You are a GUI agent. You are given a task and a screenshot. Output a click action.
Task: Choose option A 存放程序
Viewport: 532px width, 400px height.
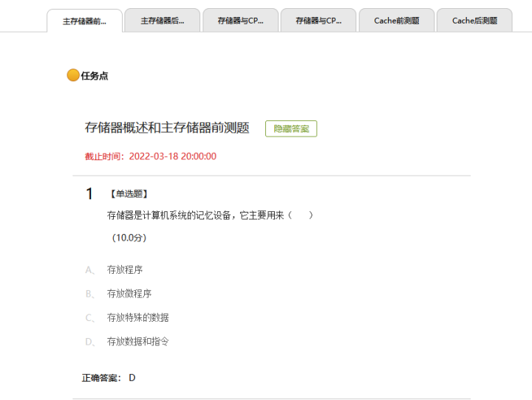coord(125,270)
